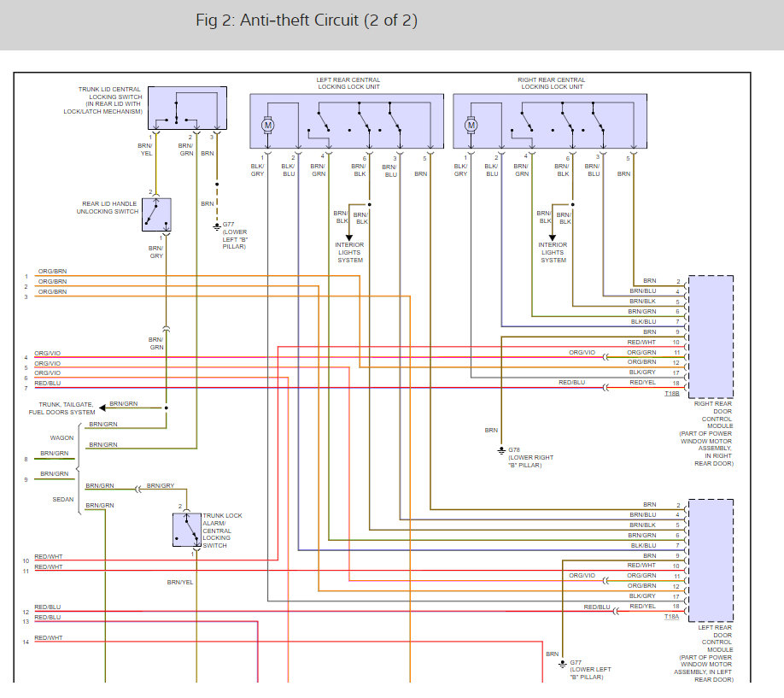784x698 pixels.
Task: Click the 'BRN/GRN' label on line 8
Action: tap(55, 454)
